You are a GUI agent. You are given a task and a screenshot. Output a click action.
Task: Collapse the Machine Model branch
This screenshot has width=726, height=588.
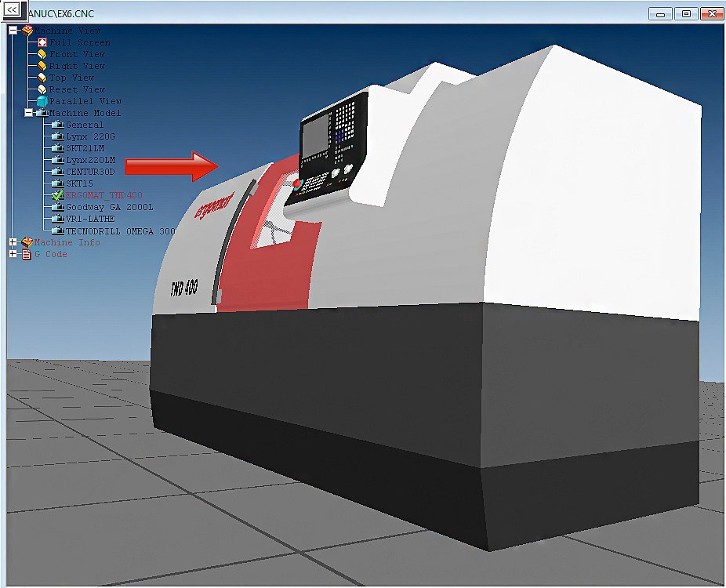tap(28, 113)
